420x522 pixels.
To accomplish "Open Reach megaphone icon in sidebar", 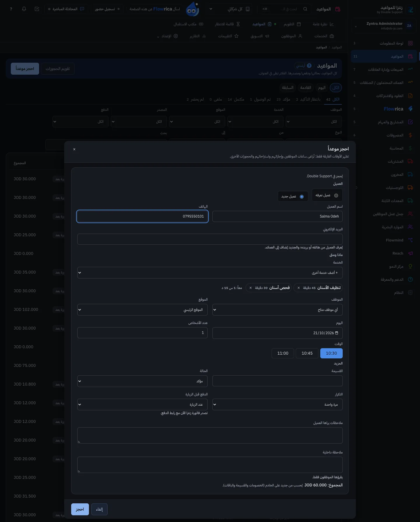I will [410, 253].
